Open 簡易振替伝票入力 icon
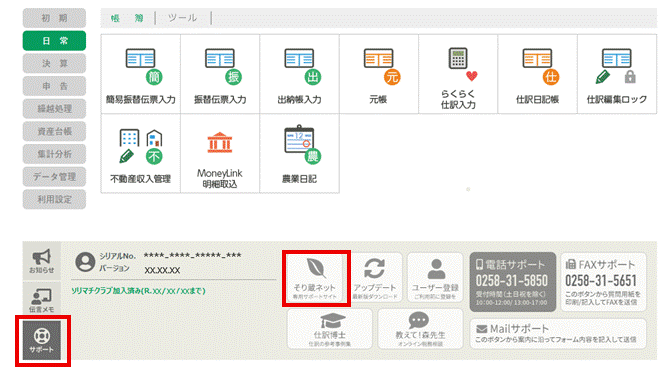The height and width of the screenshot is (368, 665). click(140, 74)
